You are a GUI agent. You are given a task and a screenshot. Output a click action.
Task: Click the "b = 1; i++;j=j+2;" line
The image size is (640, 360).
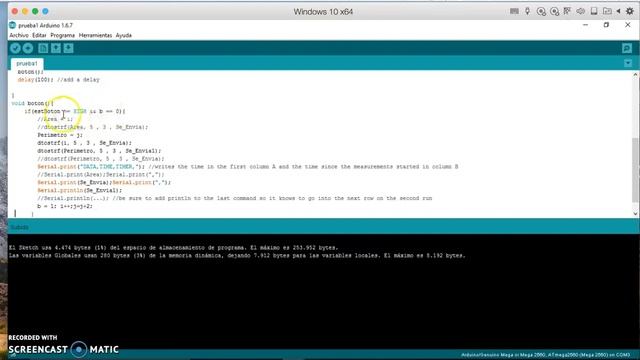(65, 207)
